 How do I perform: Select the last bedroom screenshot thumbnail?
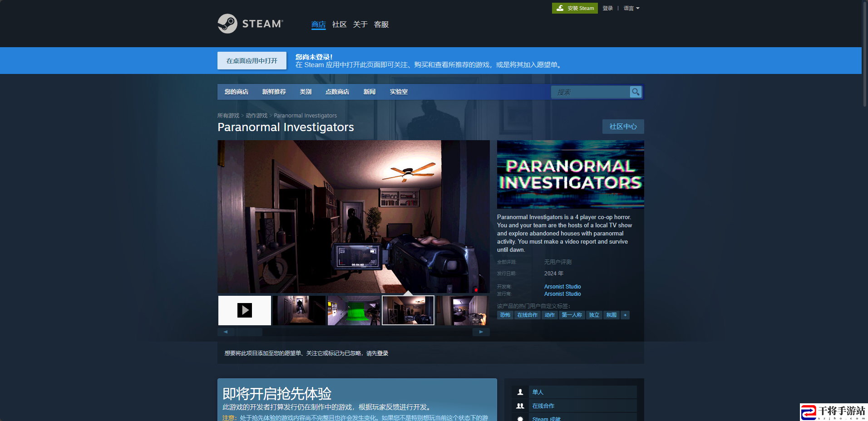(463, 310)
